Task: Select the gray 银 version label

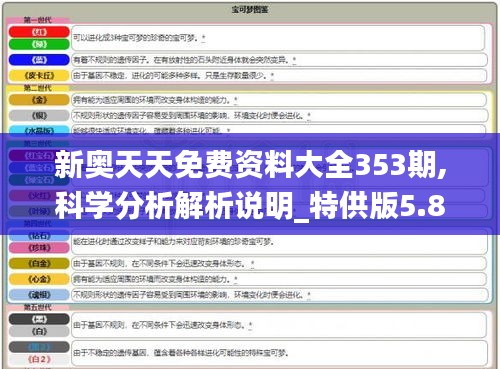Action: point(39,115)
